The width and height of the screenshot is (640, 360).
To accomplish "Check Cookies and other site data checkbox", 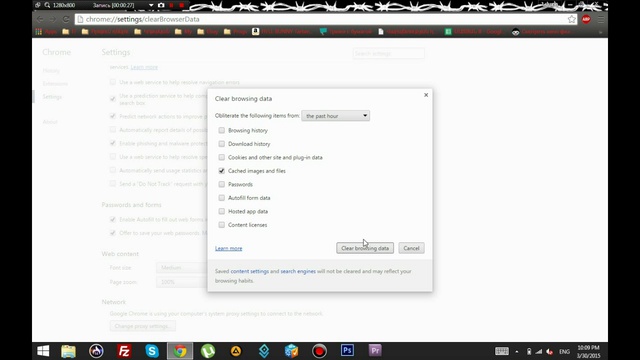I will pos(222,157).
